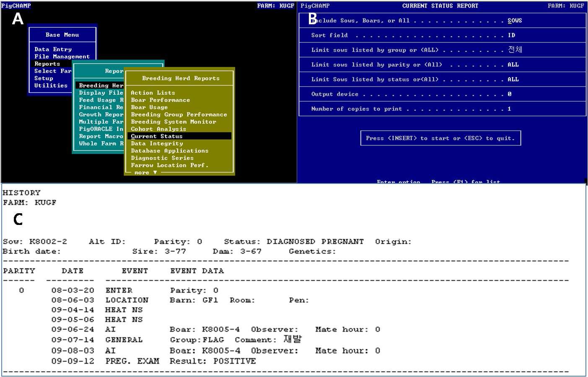This screenshot has height=377, width=588.
Task: Select the 08-06-03 LOCATION event row
Action: pyautogui.click(x=180, y=300)
